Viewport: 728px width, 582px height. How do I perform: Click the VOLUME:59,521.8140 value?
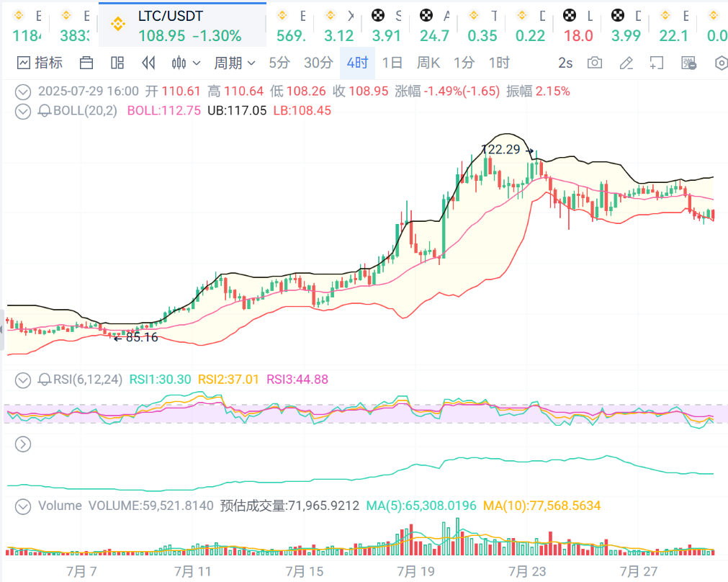[151, 506]
